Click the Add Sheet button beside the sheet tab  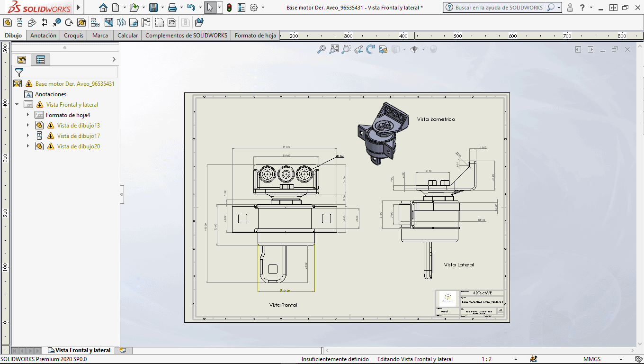(123, 350)
